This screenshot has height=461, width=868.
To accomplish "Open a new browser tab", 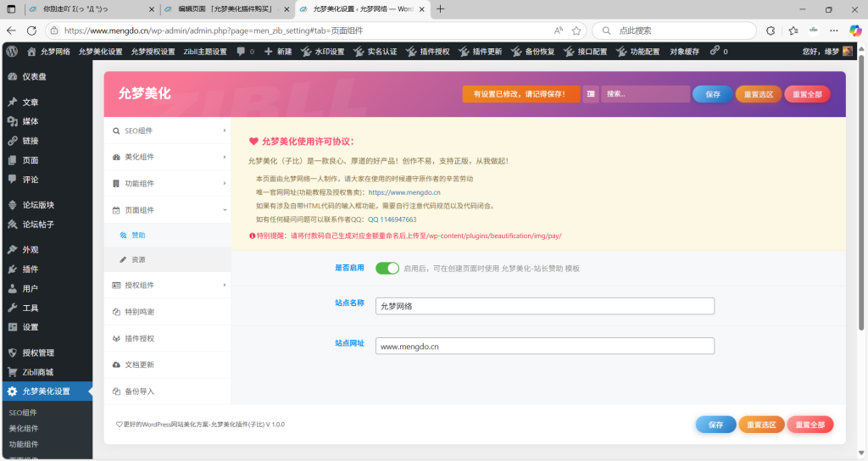I will tap(441, 8).
